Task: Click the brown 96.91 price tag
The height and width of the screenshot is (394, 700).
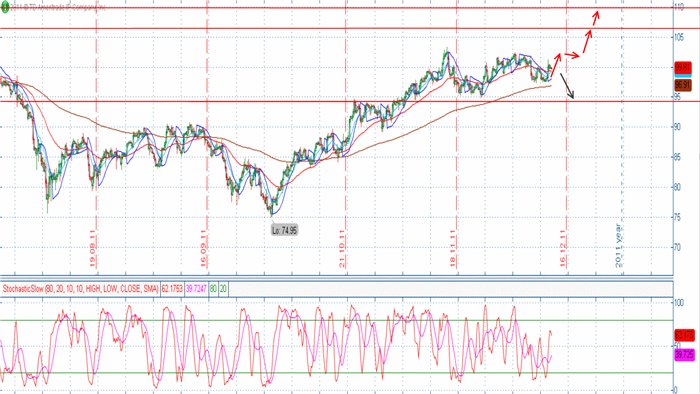Action: point(683,85)
